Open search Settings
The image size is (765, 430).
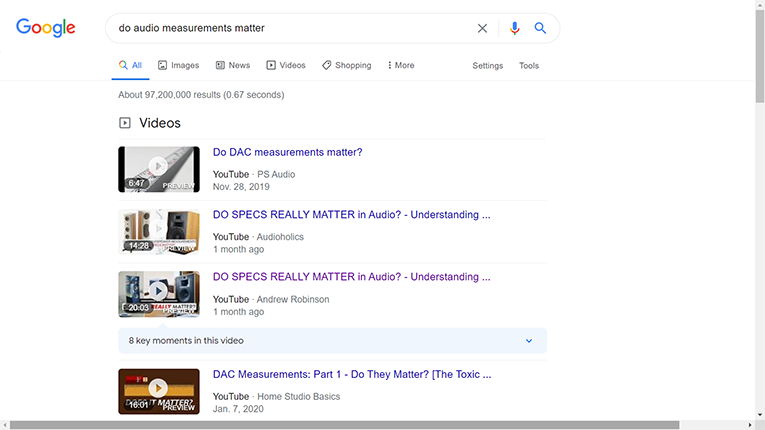click(487, 66)
